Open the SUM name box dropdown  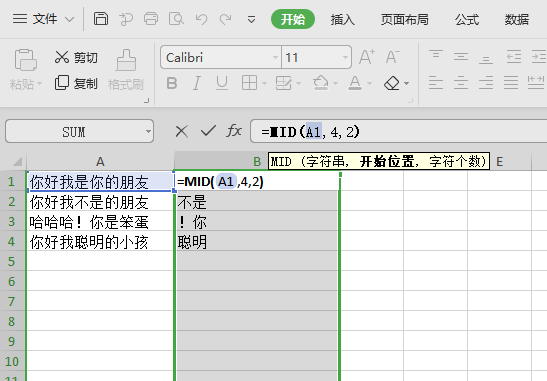point(148,132)
